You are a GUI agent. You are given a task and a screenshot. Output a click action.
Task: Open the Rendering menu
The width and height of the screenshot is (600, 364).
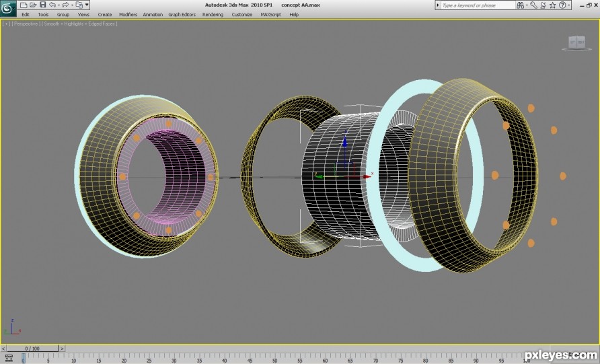(213, 15)
